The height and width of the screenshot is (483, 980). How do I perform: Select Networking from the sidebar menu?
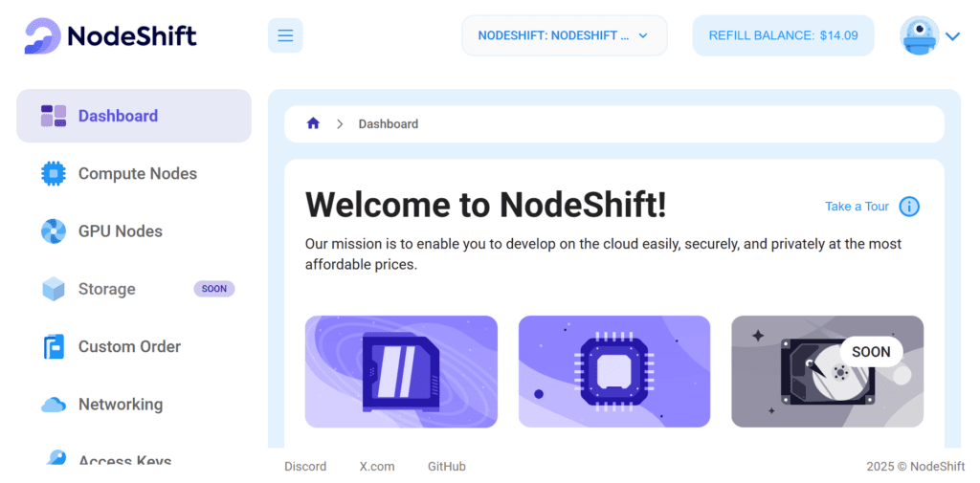121,405
